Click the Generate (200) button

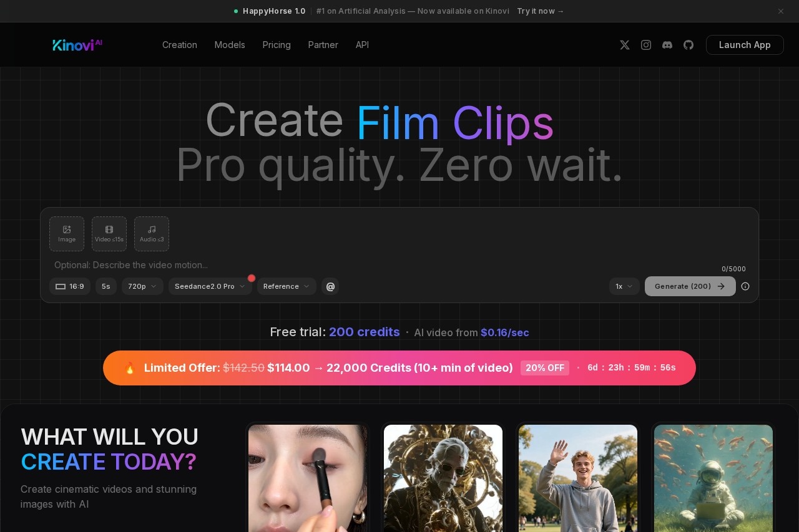[690, 286]
